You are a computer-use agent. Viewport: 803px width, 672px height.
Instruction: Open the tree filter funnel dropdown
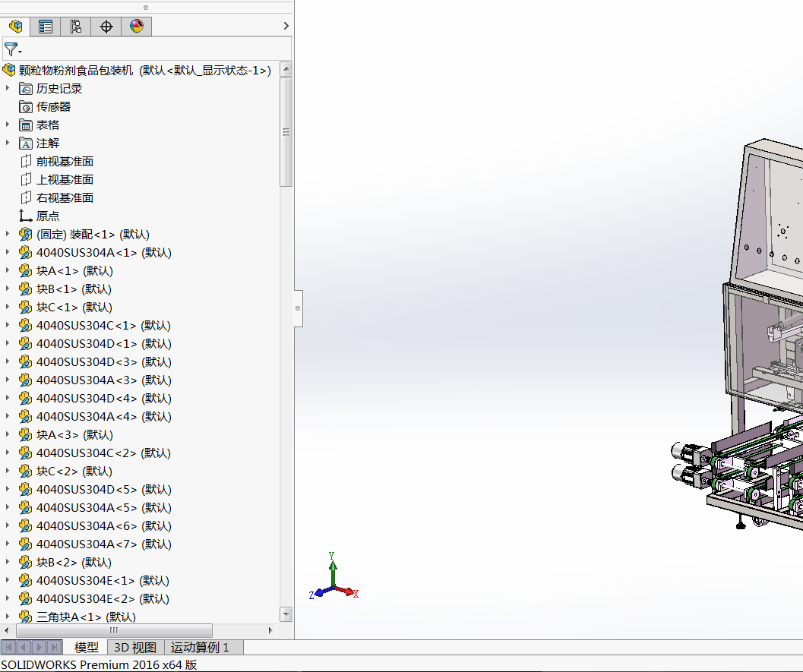pyautogui.click(x=13, y=49)
